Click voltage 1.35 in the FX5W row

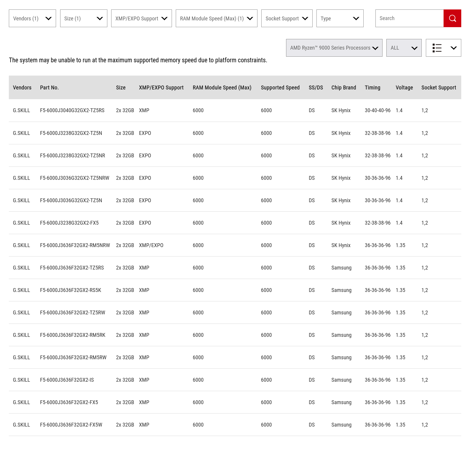(401, 425)
